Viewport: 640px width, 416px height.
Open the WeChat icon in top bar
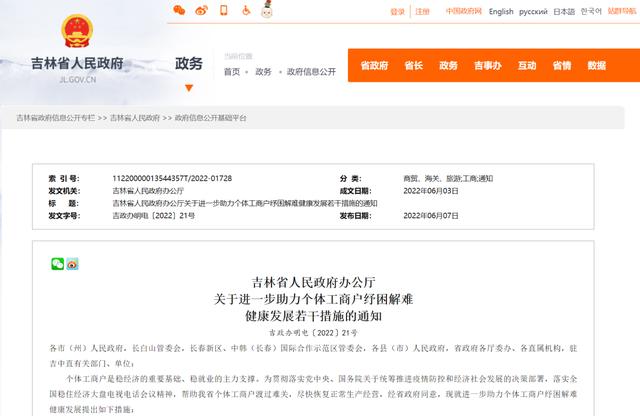[x=179, y=10]
